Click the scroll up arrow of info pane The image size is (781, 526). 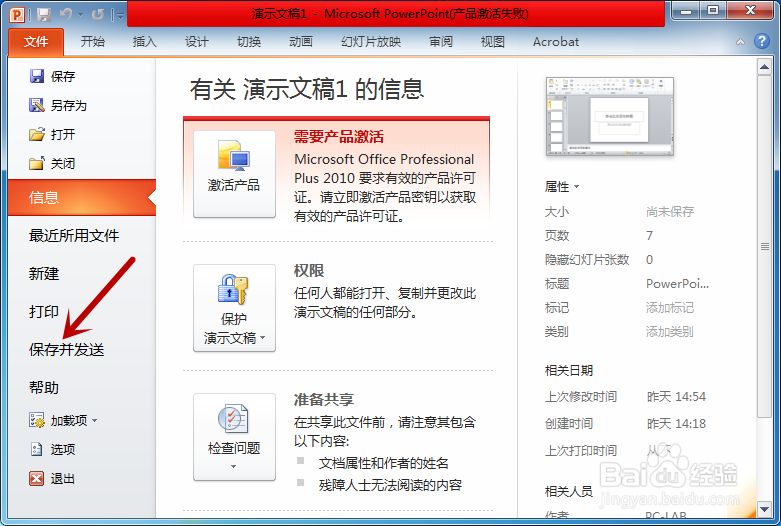tap(765, 66)
